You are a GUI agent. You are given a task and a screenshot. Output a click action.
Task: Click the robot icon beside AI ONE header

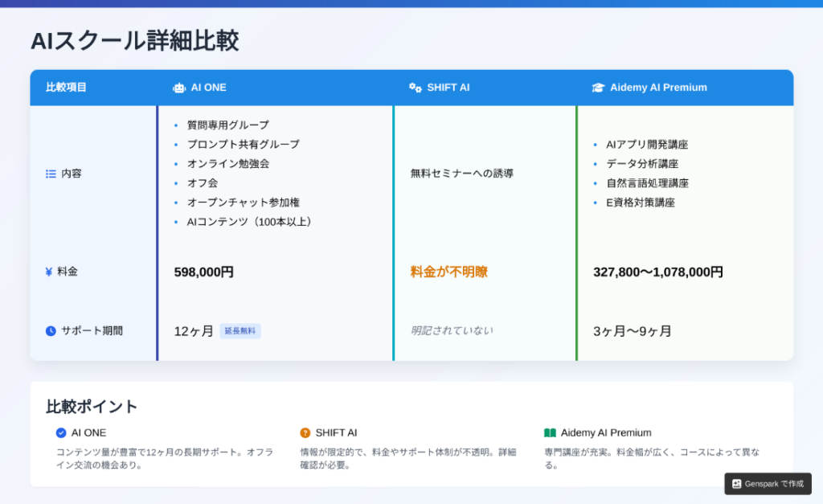(179, 88)
